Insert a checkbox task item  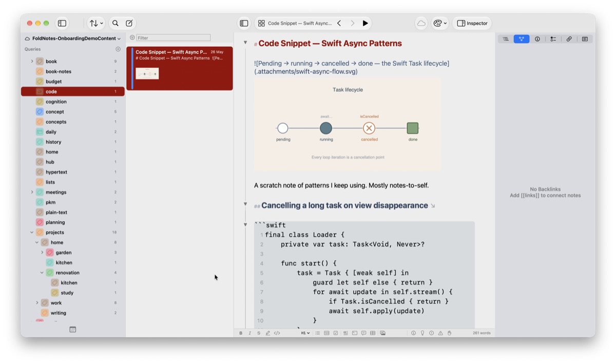click(336, 333)
